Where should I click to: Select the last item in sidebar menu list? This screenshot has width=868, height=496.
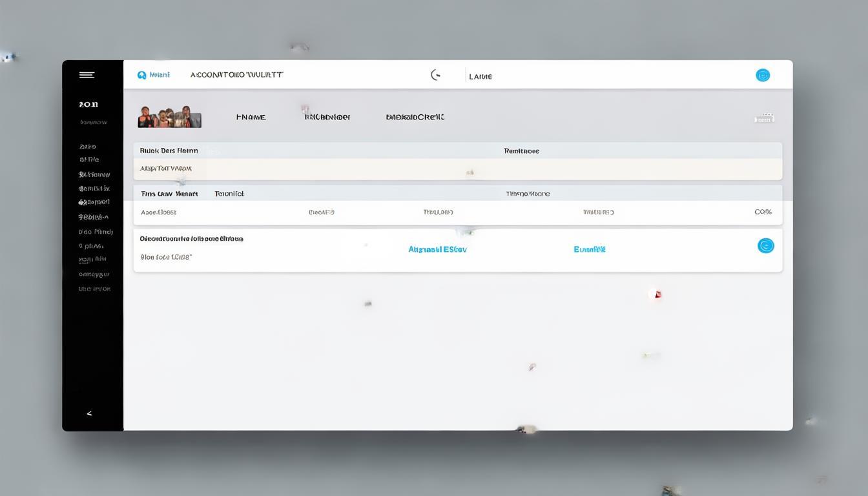tap(94, 289)
